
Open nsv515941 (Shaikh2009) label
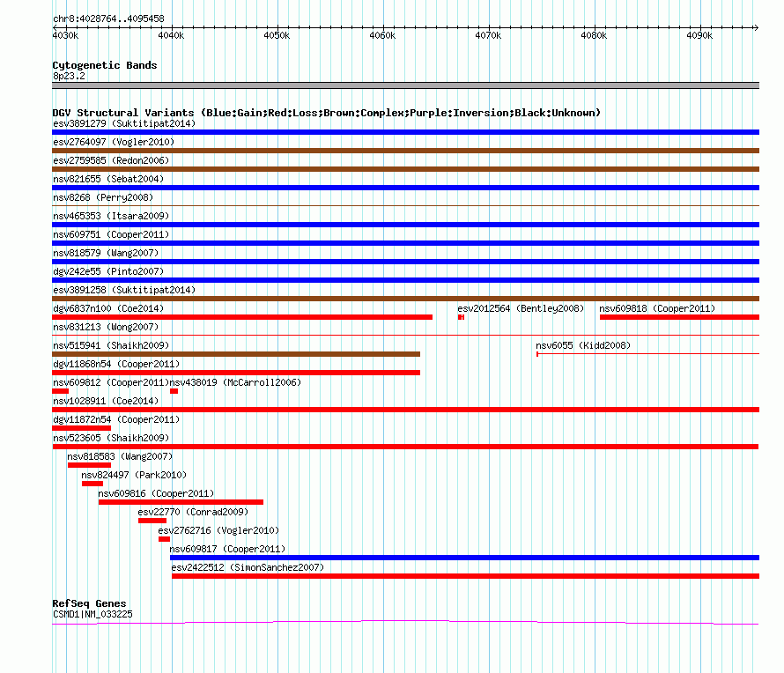tap(111, 345)
